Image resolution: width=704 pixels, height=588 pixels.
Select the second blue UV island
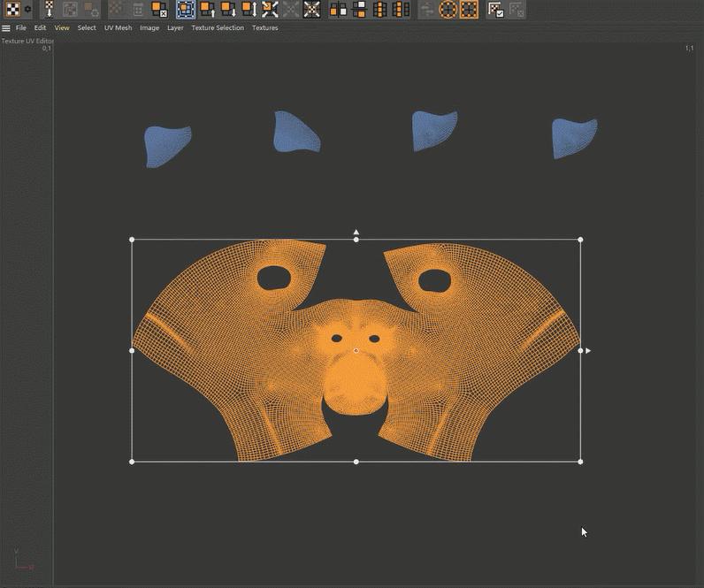coord(295,133)
